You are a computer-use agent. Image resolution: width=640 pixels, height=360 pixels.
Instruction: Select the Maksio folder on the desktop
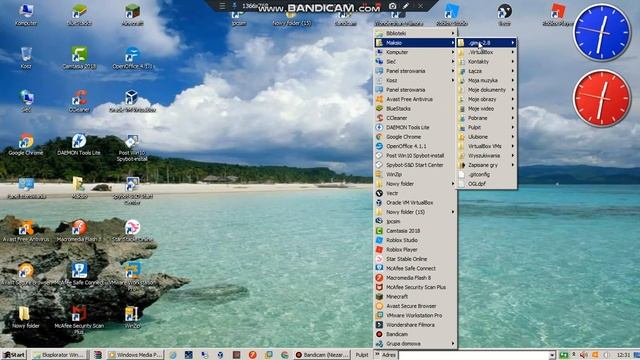pos(79,188)
